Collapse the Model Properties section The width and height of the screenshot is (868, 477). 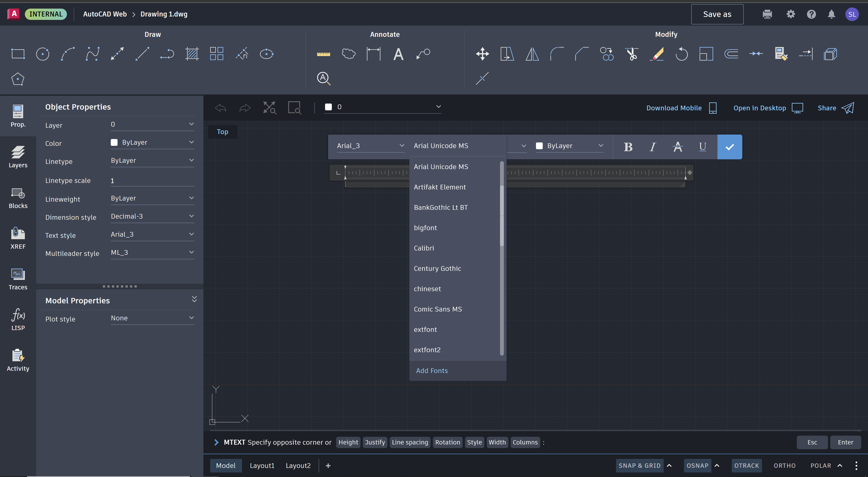[x=194, y=299]
